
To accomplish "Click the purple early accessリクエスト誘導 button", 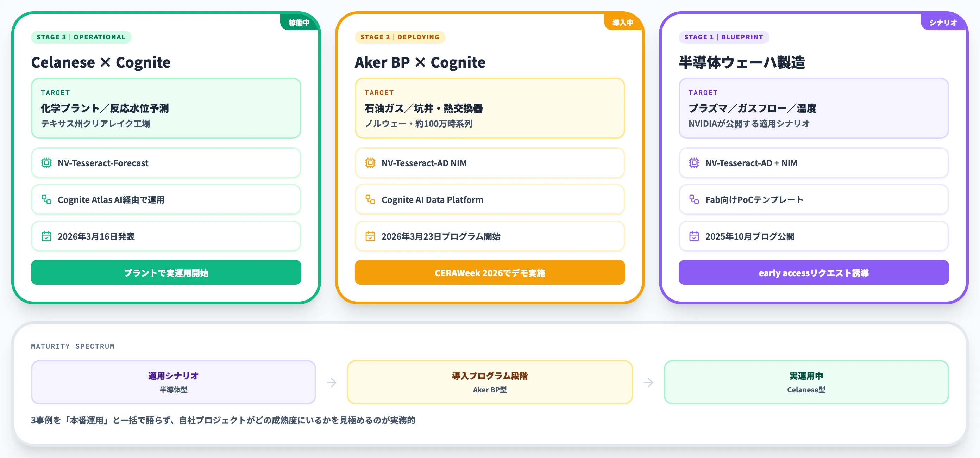I will coord(813,273).
